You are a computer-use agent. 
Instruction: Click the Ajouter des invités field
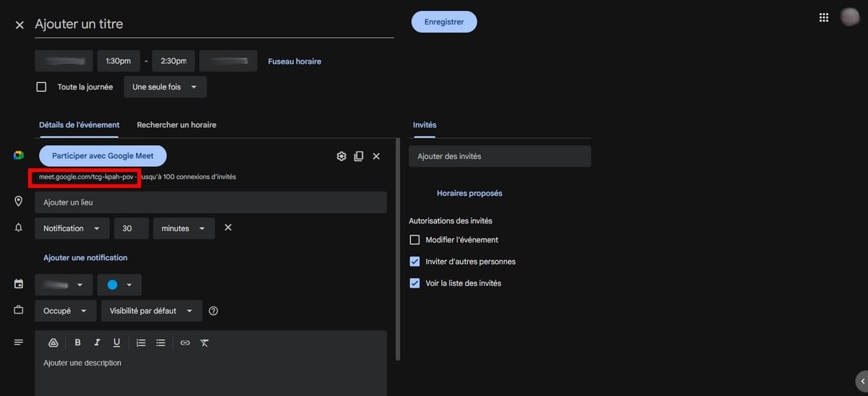pyautogui.click(x=499, y=156)
